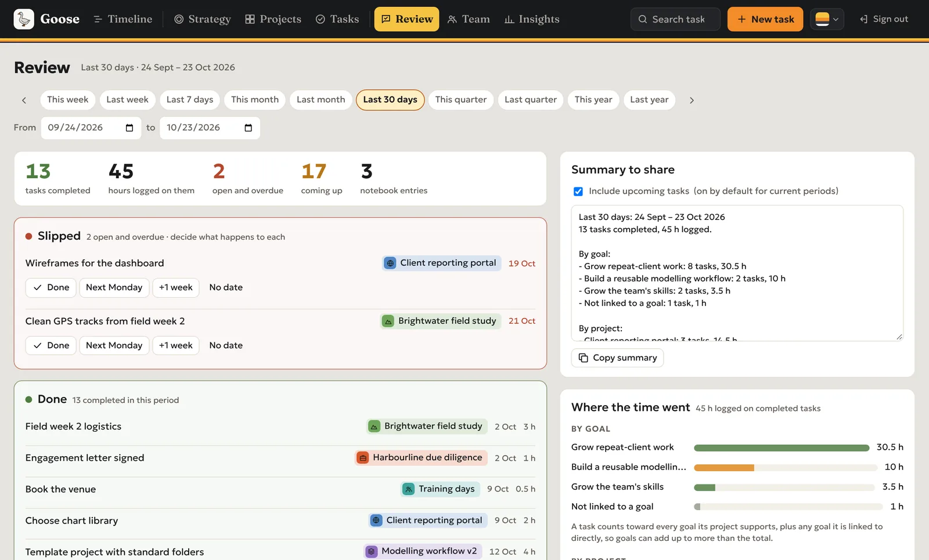Click the 2 open and overdue stat
The height and width of the screenshot is (560, 929).
pyautogui.click(x=247, y=179)
